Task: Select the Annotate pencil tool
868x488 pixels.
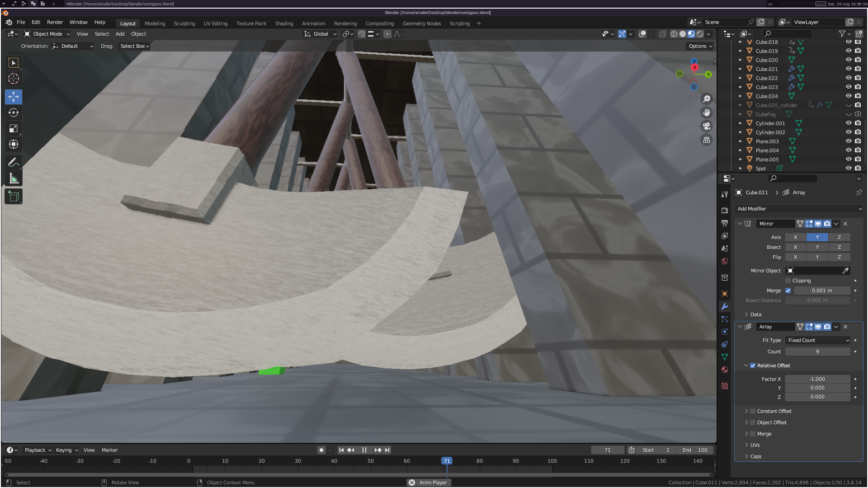Action: click(14, 162)
